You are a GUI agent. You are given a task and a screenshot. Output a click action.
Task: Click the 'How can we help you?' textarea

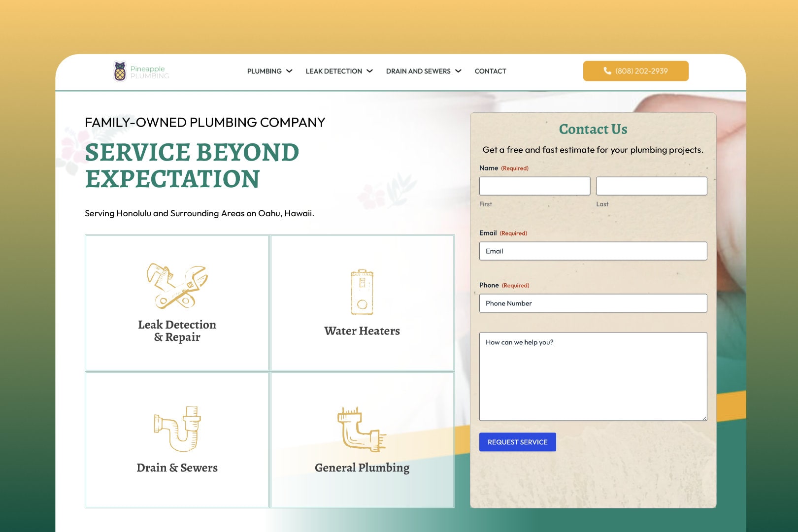point(593,377)
